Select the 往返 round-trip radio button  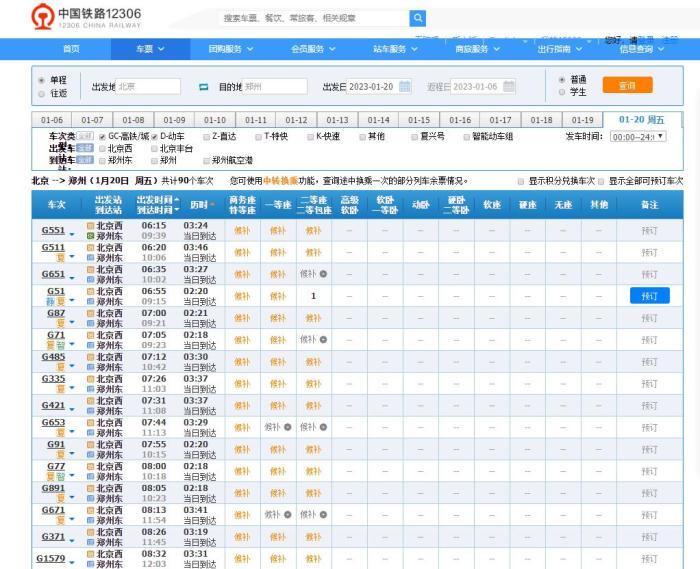[x=41, y=93]
